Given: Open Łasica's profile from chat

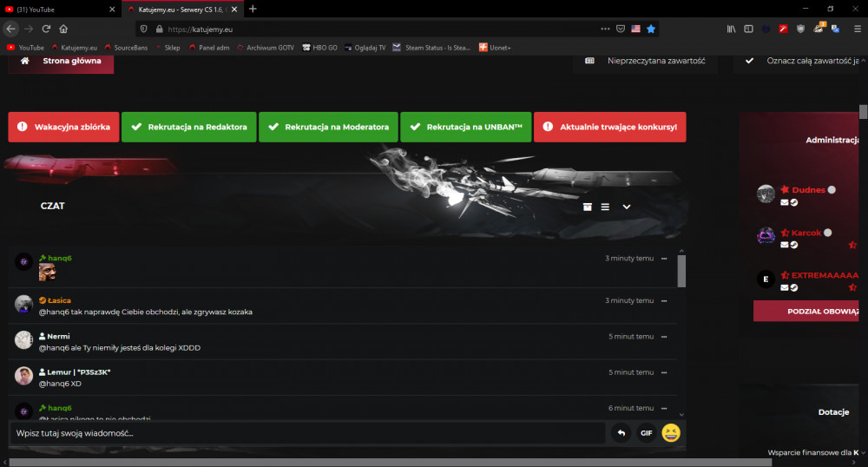Looking at the screenshot, I should [x=59, y=300].
